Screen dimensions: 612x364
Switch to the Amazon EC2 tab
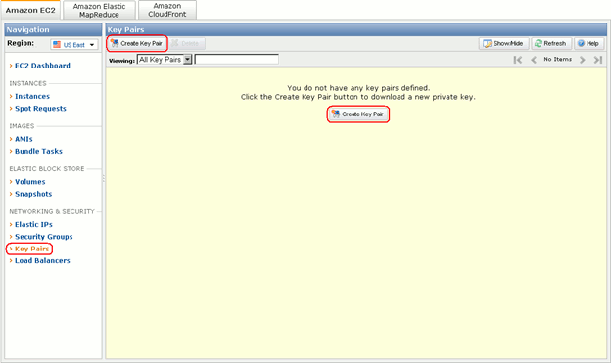click(30, 10)
